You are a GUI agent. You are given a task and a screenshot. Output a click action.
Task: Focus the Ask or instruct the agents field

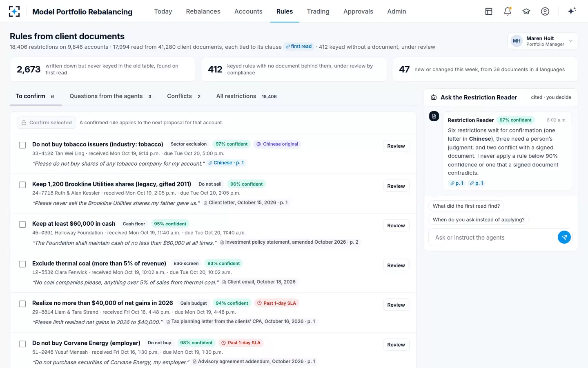click(x=494, y=238)
